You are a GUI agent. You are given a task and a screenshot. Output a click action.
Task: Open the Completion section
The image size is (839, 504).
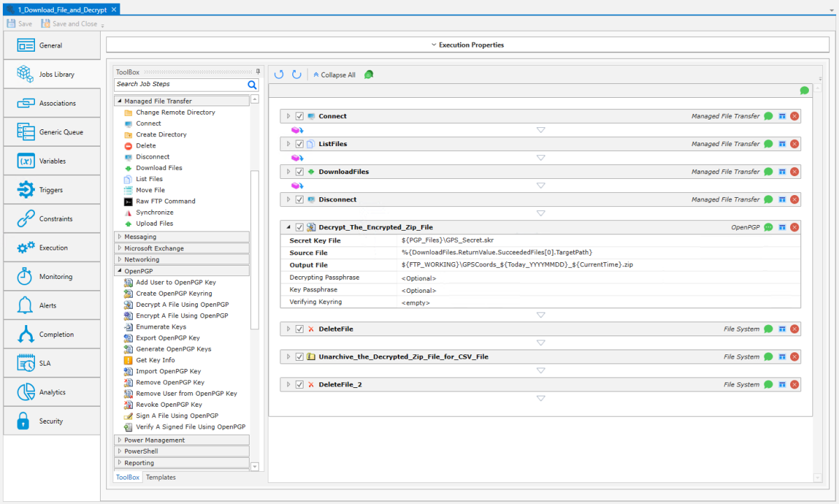click(x=52, y=334)
